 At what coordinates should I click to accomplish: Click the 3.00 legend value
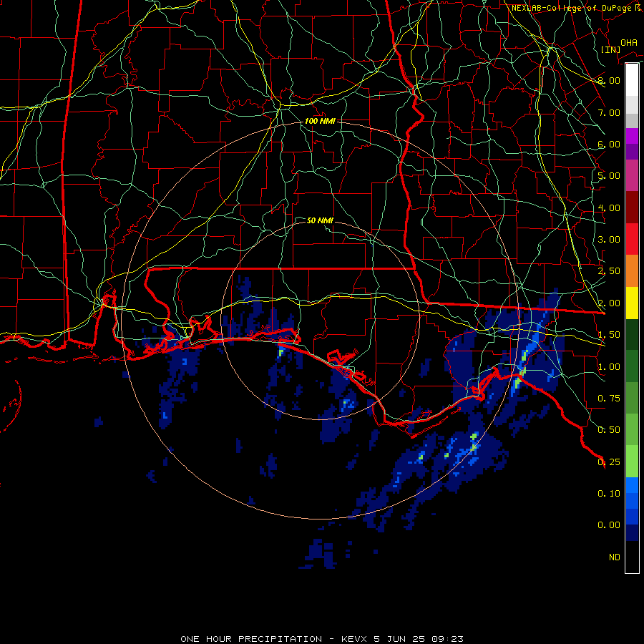click(x=609, y=240)
